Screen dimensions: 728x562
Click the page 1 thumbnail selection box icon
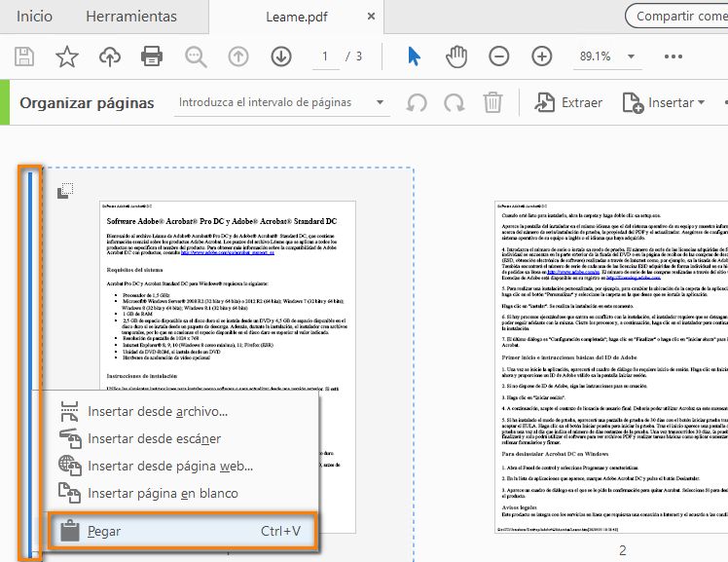point(65,191)
